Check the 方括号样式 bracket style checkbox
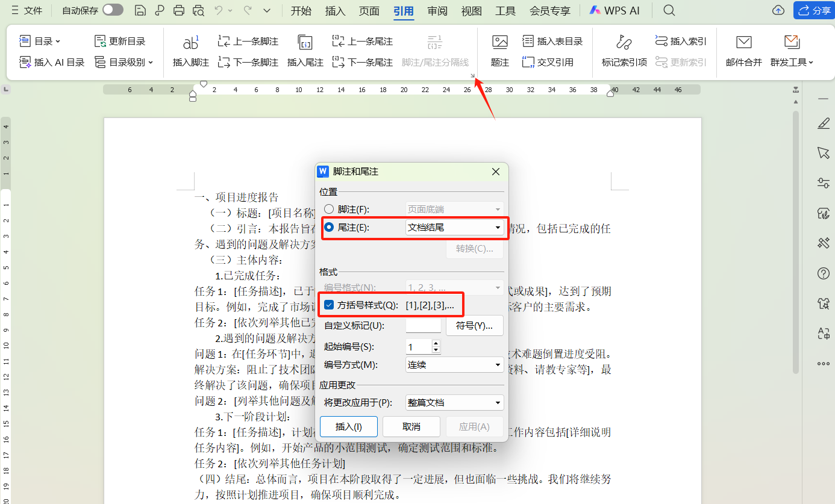 [329, 305]
